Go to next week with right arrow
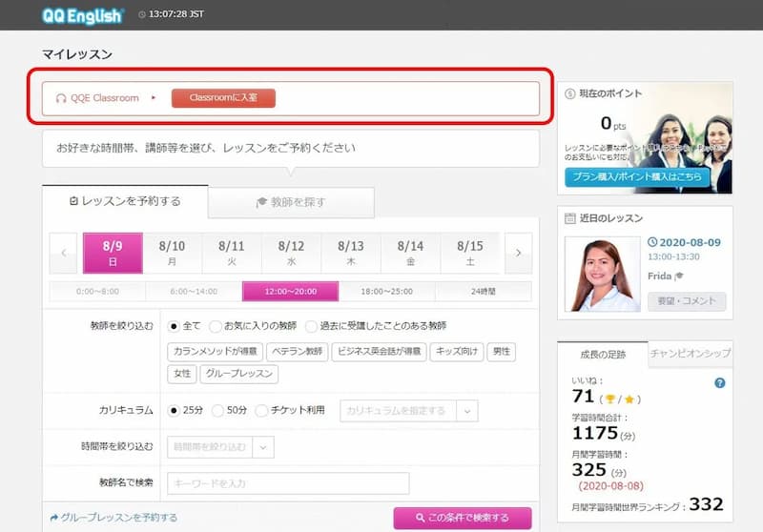The image size is (763, 532). coord(518,254)
